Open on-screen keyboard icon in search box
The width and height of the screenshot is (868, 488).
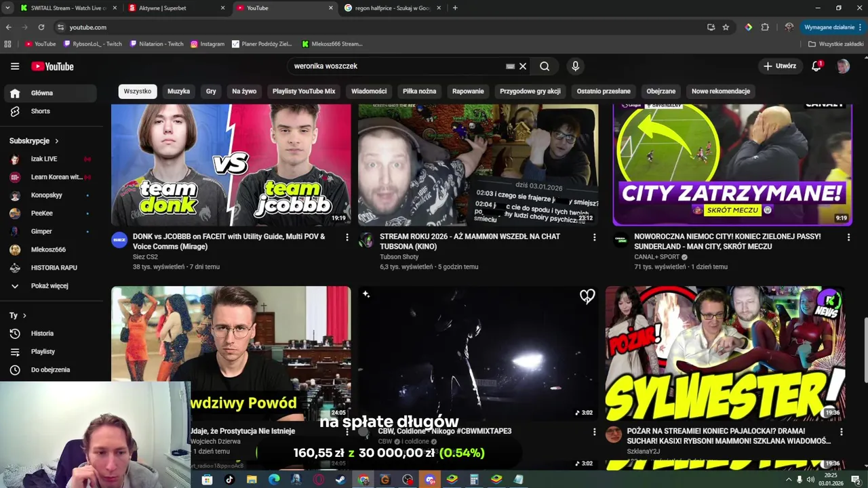pyautogui.click(x=510, y=66)
